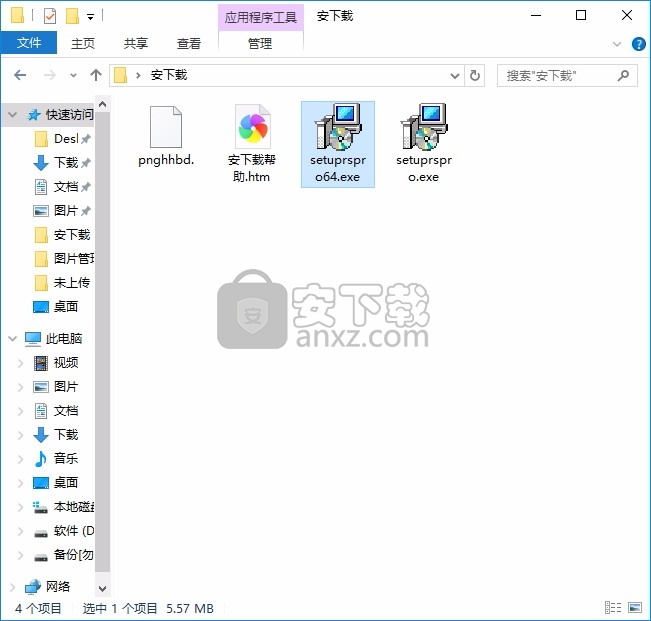Click the Properties quick access toolbar icon
The width and height of the screenshot is (651, 621).
[x=50, y=16]
